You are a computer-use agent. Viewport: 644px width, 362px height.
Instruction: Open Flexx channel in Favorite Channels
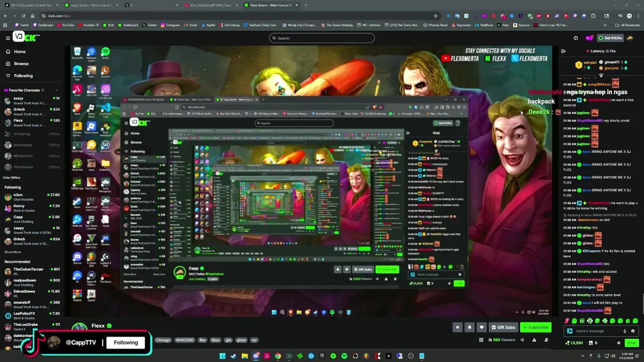pos(32,123)
